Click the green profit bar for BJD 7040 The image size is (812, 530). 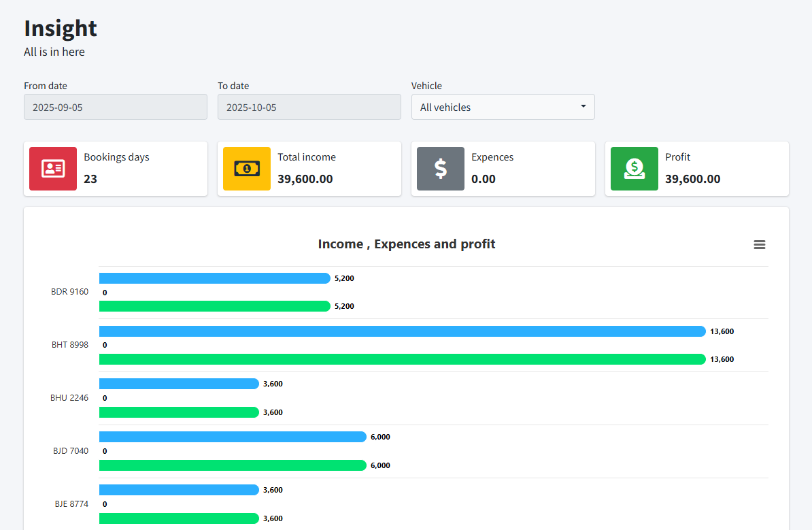tap(233, 465)
